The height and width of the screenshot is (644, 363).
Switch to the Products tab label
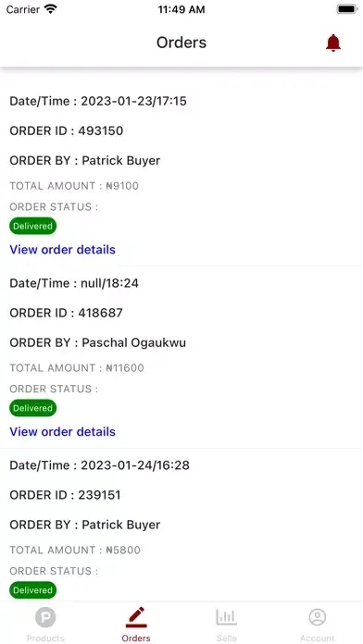[45, 638]
